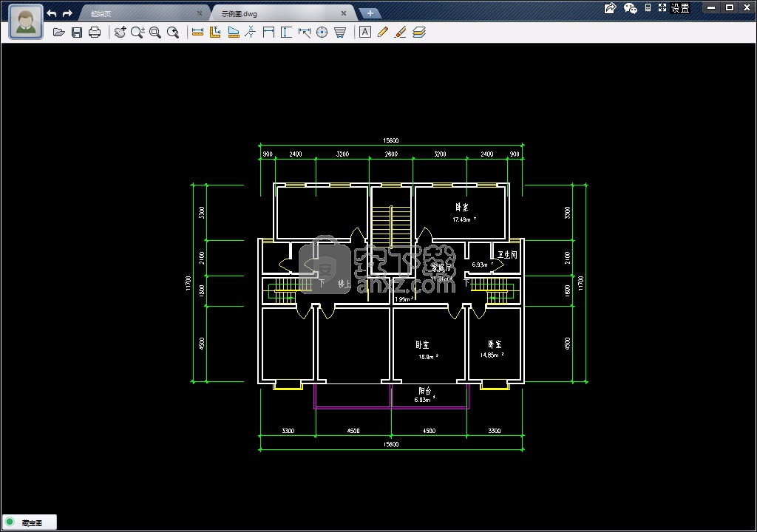The width and height of the screenshot is (757, 532).
Task: Select the text annotation A tool
Action: pos(365,33)
